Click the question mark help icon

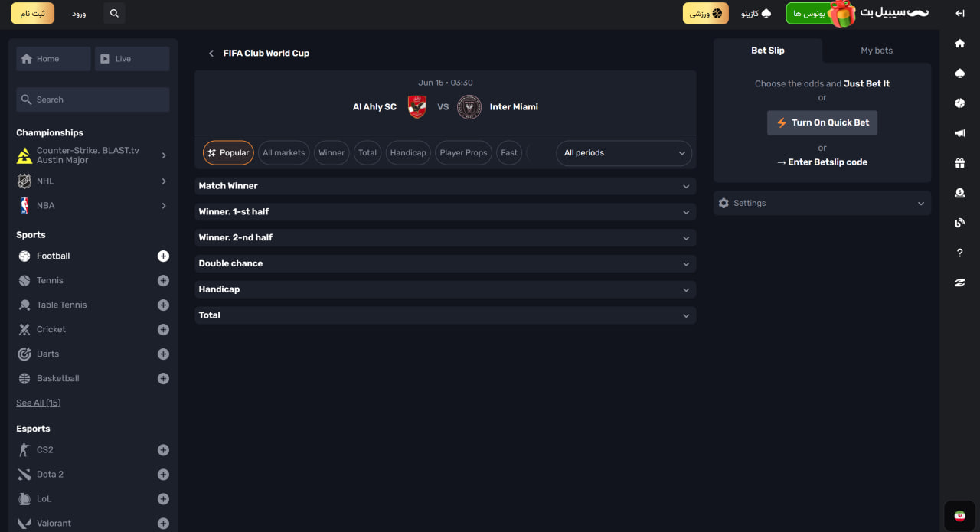tap(959, 253)
